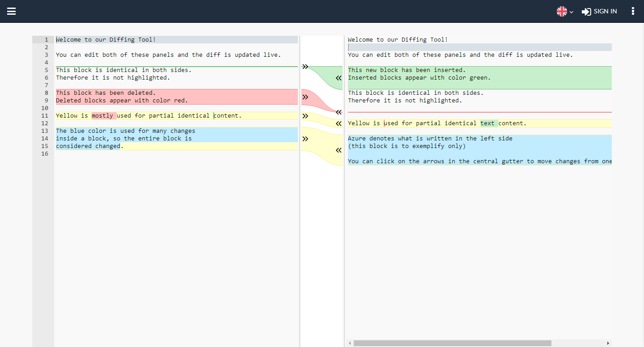Click left-pointing arrow beside '(this block is to exemplify only)'
Screen dimensions: 644x347
click(339, 150)
